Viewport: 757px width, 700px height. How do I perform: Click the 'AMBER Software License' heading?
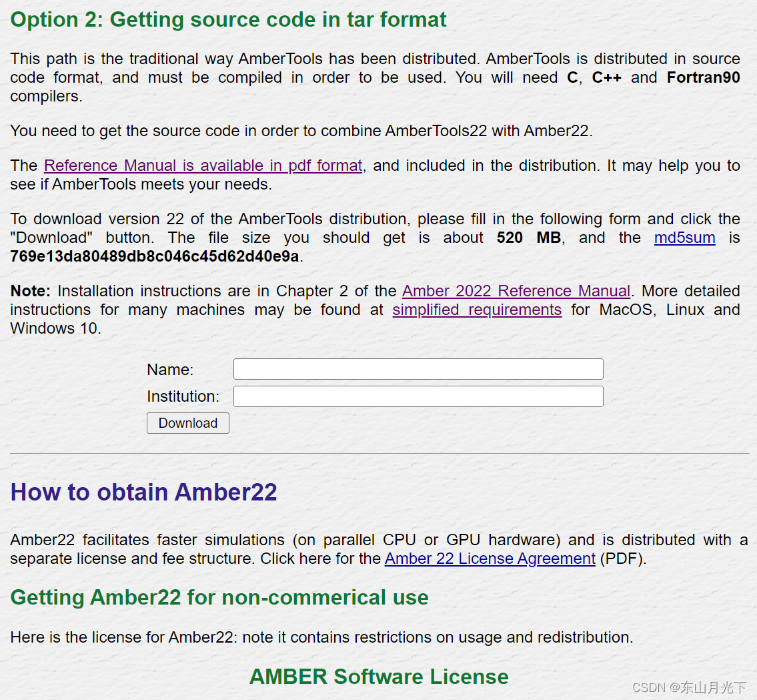coord(379,677)
